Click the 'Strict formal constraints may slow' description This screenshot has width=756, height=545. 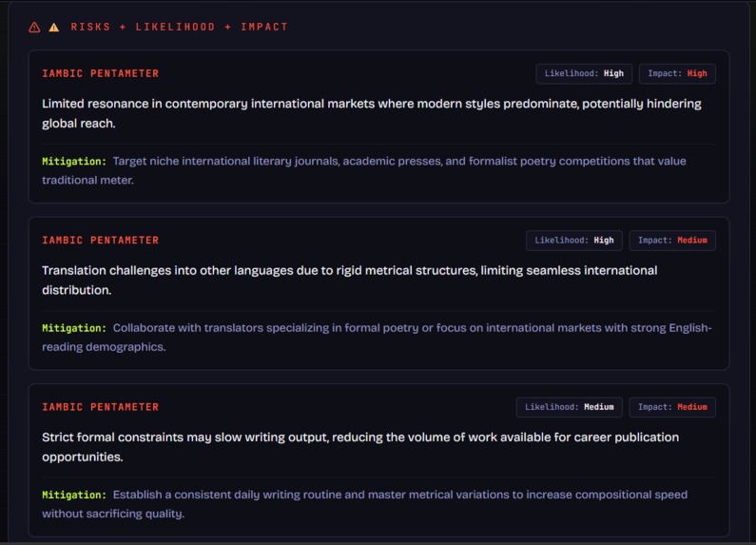coord(360,447)
